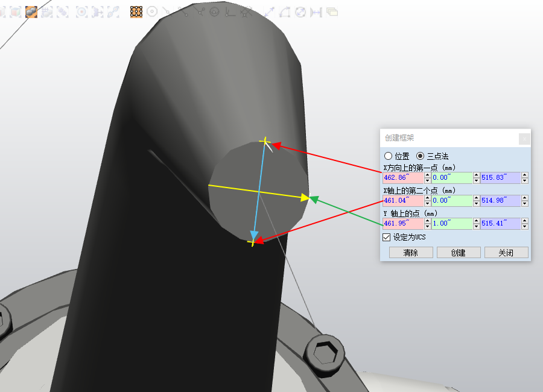Toggle the highlighted Snap Object icon

[136, 12]
